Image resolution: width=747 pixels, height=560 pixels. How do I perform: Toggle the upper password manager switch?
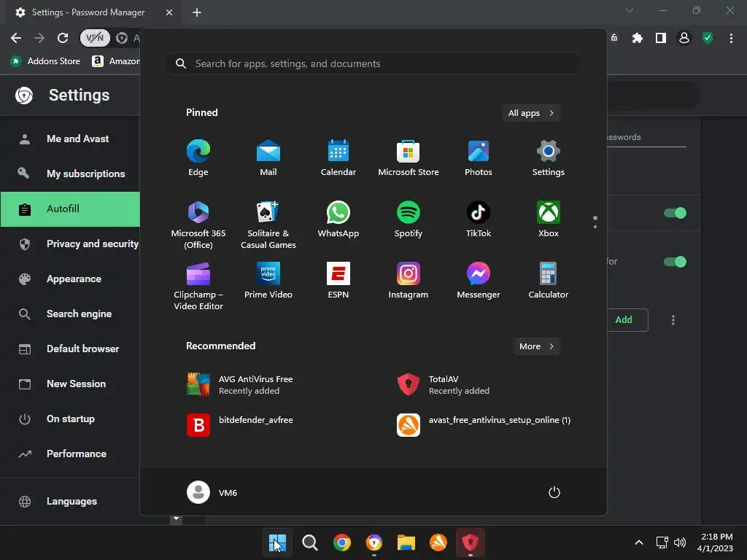[x=675, y=213]
